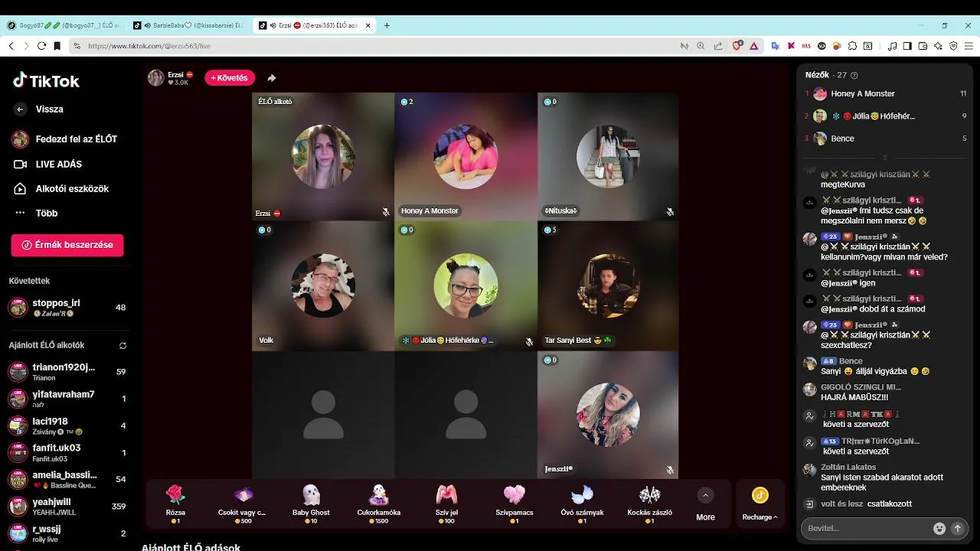
Task: Open the Brave Leo AI icon
Action: click(938, 46)
